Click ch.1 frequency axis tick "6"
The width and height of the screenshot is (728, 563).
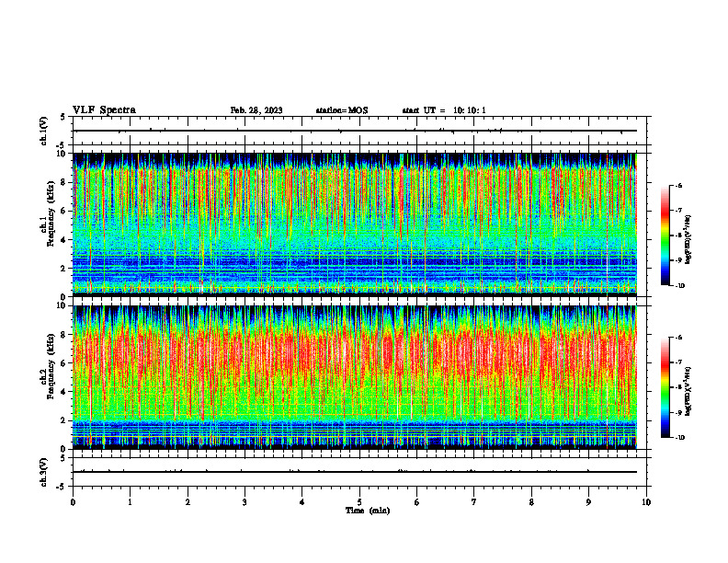(x=63, y=211)
